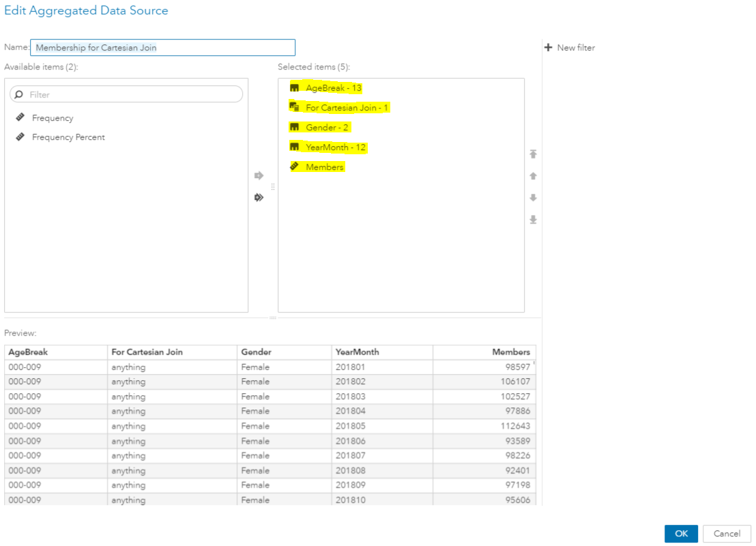Click the move down arrow icon
Image resolution: width=756 pixels, height=546 pixels.
pyautogui.click(x=532, y=197)
